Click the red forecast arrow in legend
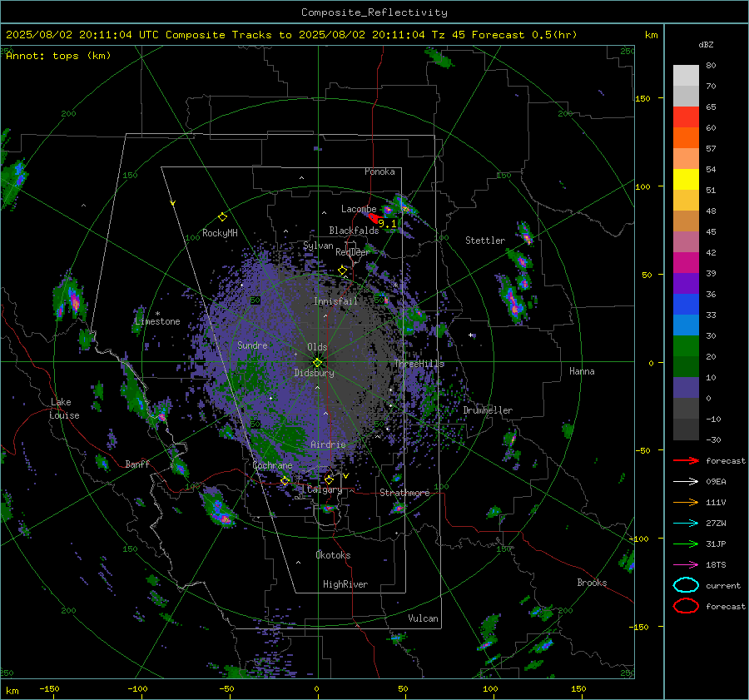749x700 pixels. pos(686,460)
